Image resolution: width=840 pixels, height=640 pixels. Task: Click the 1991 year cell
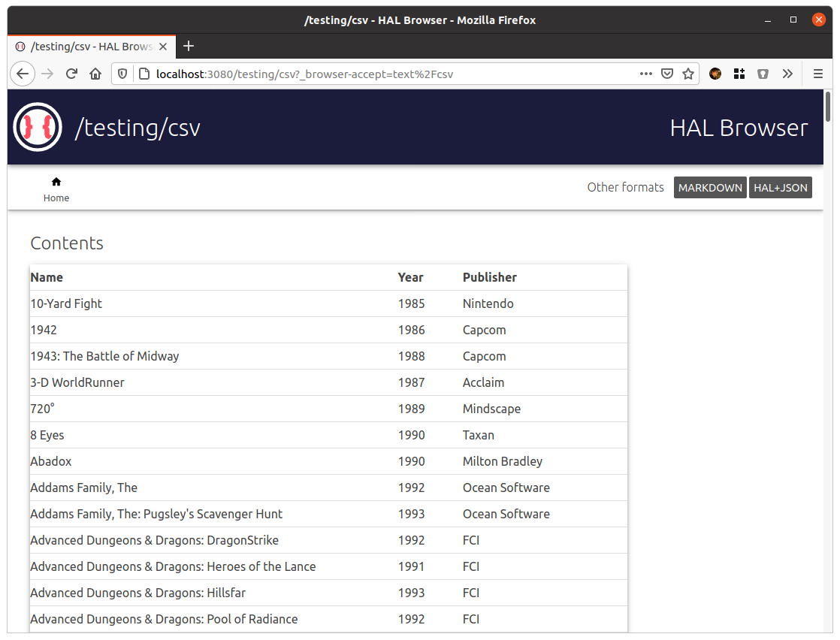click(x=412, y=566)
